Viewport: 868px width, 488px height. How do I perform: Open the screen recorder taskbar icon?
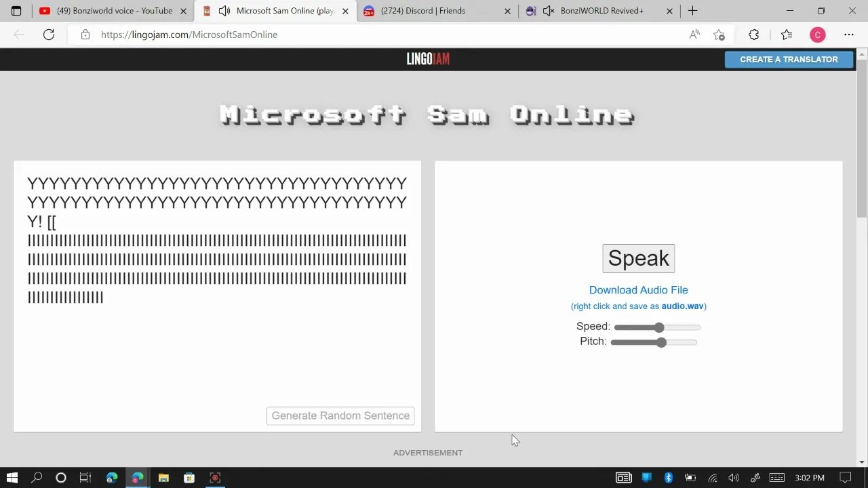(x=215, y=478)
